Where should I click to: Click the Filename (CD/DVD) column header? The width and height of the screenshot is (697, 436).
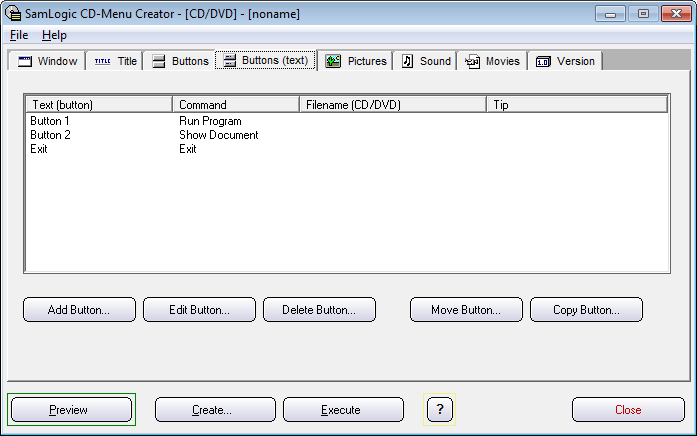[393, 105]
